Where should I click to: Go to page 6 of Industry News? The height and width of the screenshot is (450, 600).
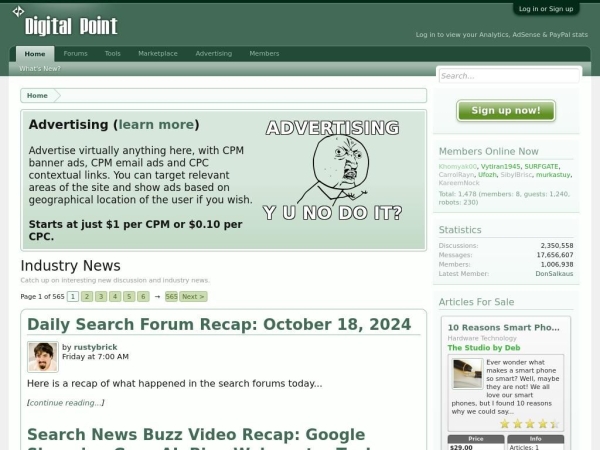[143, 297]
